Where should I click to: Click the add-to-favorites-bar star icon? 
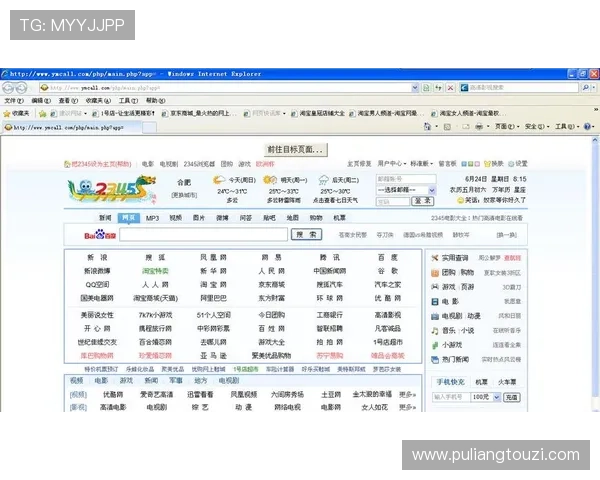tap(42, 113)
